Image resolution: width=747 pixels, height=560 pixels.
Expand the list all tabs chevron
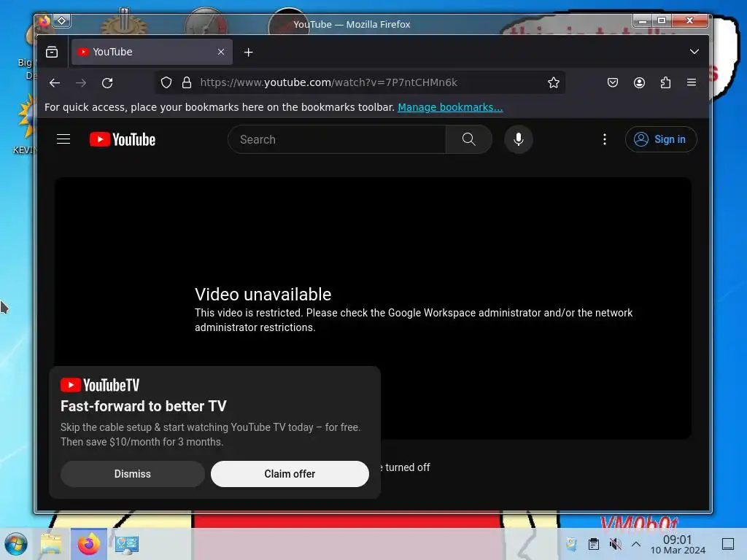pos(694,52)
